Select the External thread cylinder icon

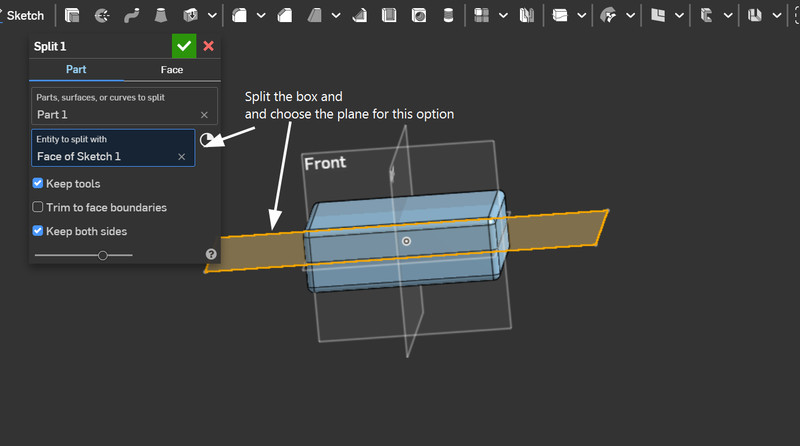click(x=448, y=16)
